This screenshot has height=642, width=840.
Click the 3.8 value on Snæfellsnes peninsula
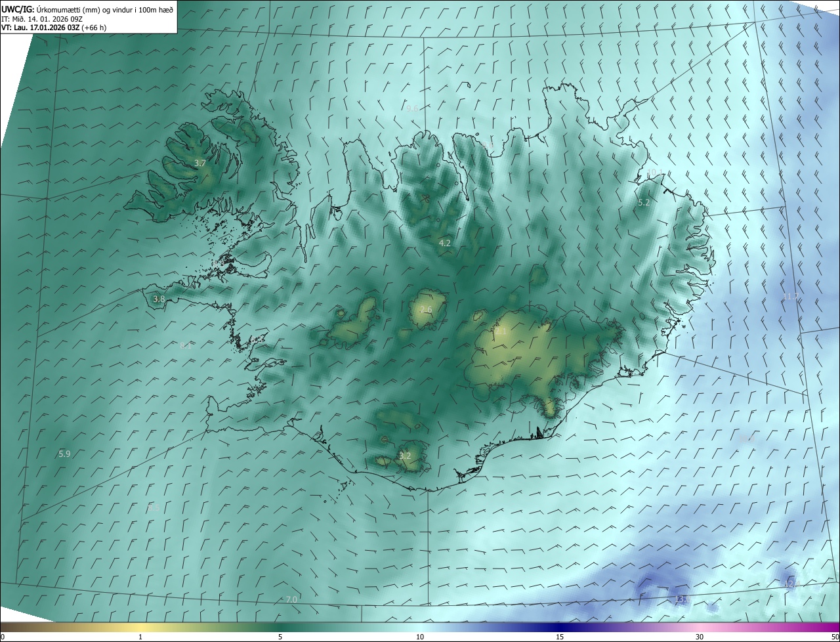[x=159, y=299]
